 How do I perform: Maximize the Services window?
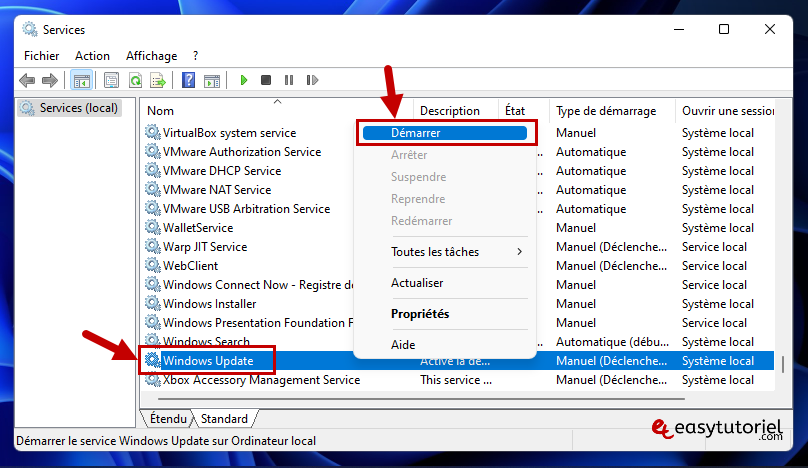724,29
